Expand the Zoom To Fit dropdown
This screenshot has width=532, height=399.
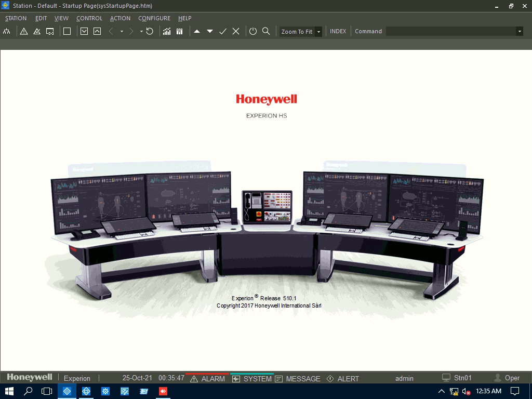pos(318,32)
